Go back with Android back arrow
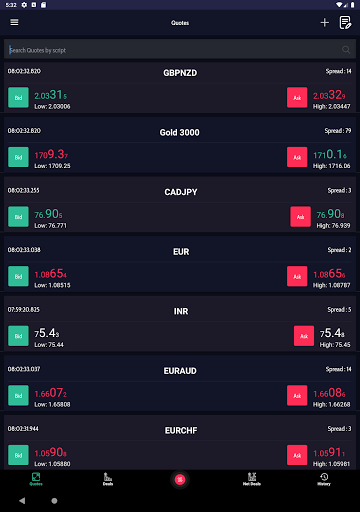 (22, 500)
